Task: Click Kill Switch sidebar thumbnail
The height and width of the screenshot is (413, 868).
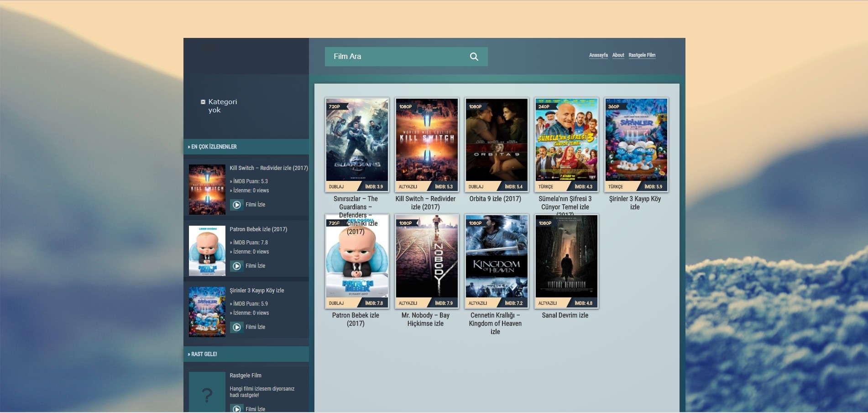Action: click(207, 190)
